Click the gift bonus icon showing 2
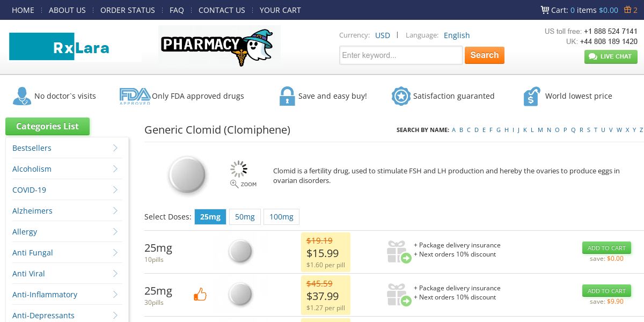This screenshot has height=322, width=644. pos(627,10)
